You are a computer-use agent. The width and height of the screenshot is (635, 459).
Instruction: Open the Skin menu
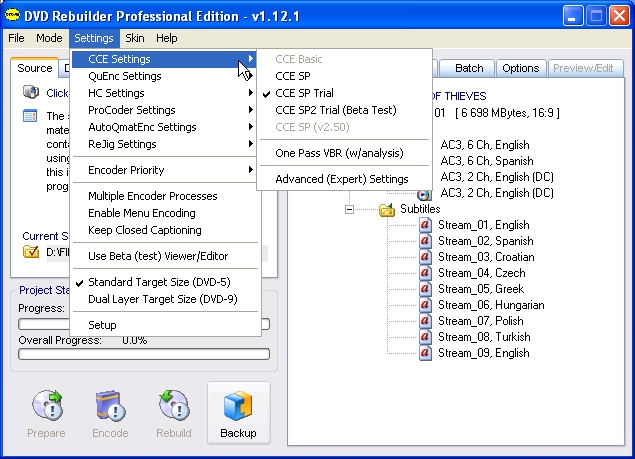point(135,38)
